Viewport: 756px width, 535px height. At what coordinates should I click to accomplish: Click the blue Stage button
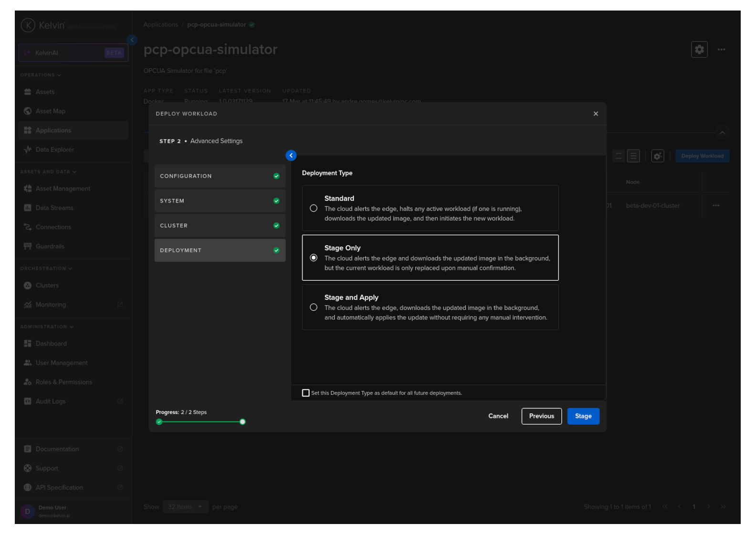(x=583, y=416)
